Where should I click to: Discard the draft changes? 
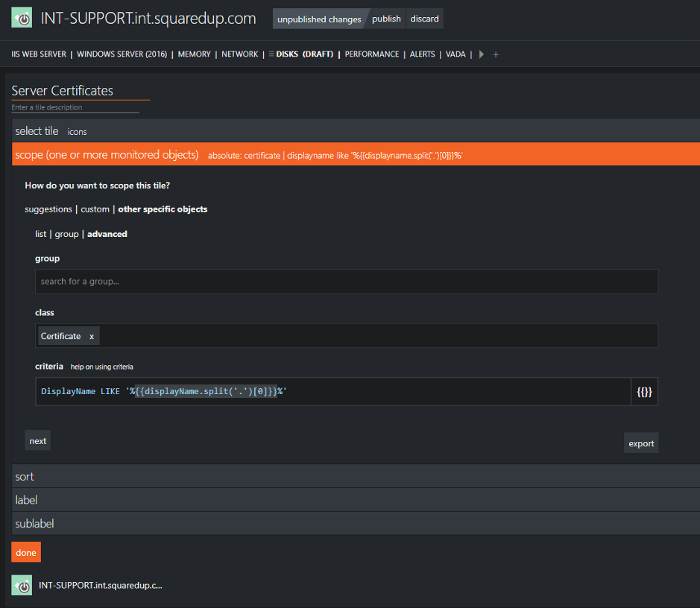[x=425, y=19]
